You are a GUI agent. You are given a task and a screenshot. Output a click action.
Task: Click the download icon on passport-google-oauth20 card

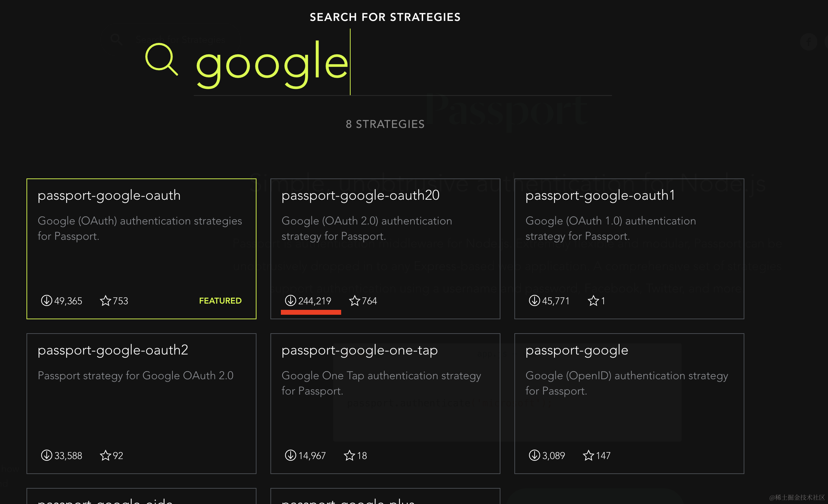[x=290, y=300]
